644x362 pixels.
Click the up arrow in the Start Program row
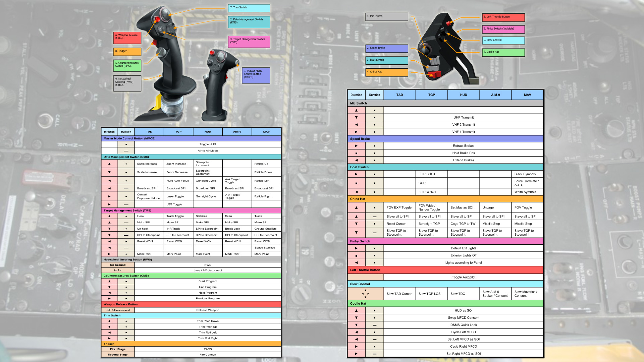click(x=109, y=281)
